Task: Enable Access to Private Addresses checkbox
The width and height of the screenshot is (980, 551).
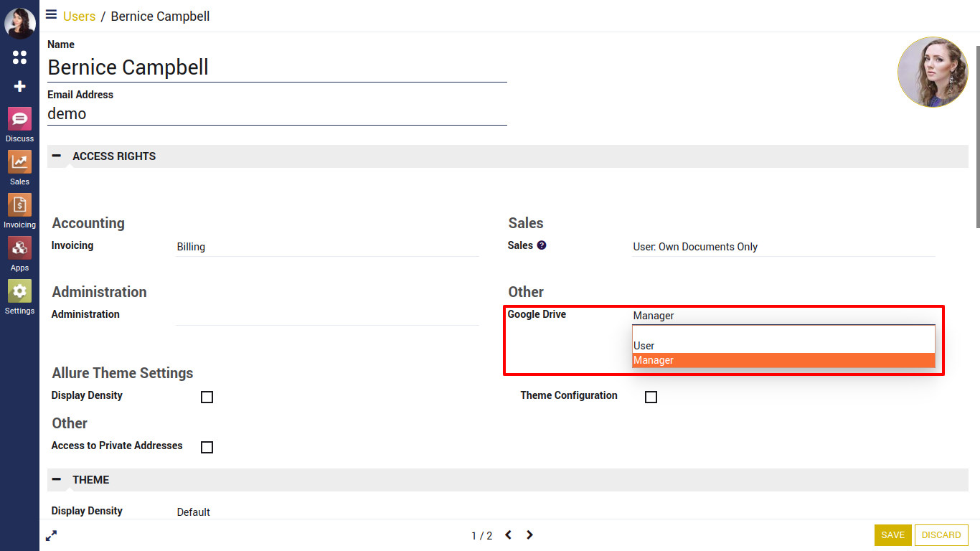Action: (x=207, y=447)
